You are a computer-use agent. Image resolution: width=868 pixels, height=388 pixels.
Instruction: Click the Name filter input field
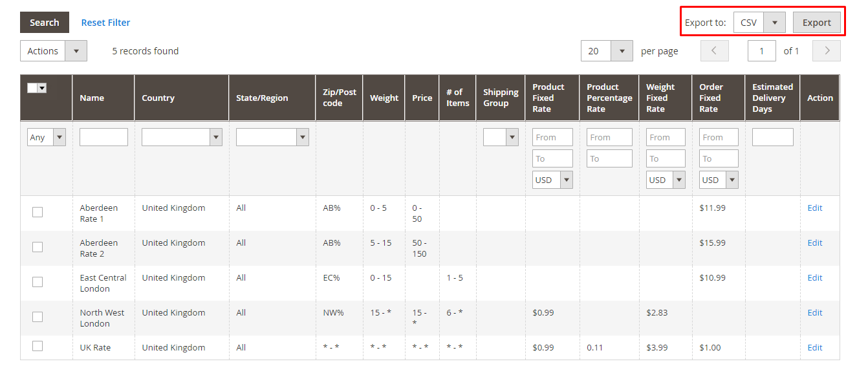click(103, 137)
